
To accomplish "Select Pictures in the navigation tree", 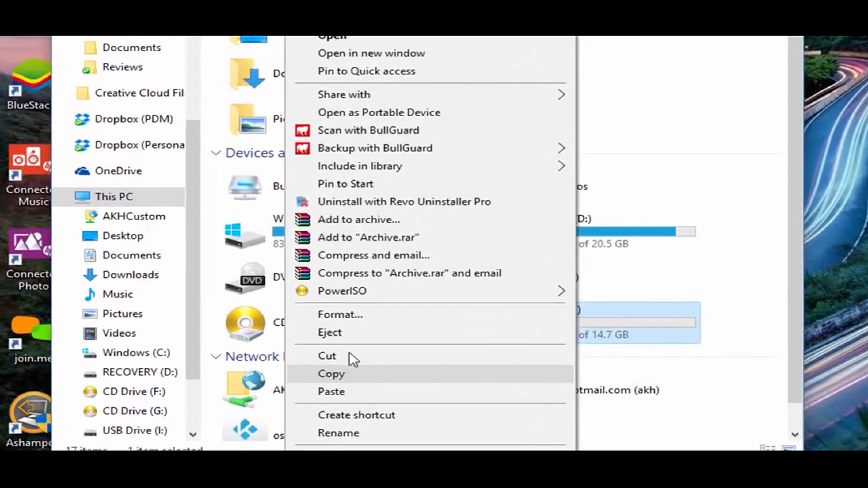I will (123, 314).
